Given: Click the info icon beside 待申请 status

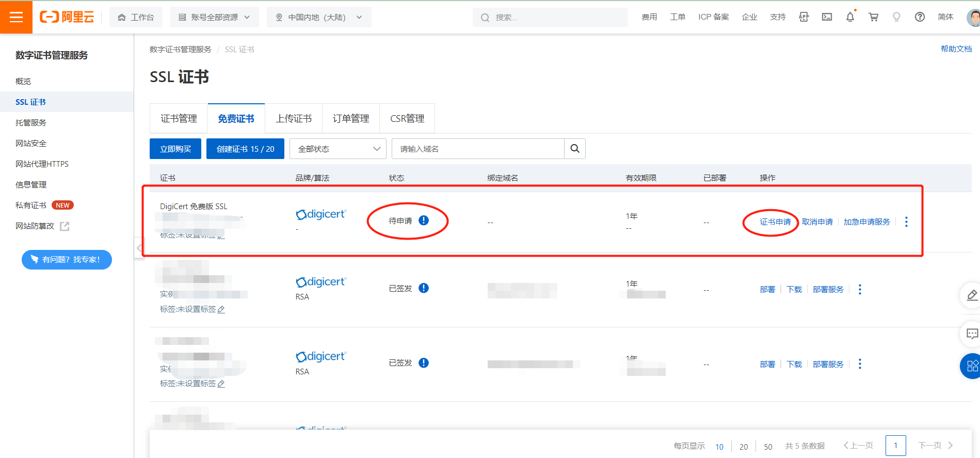Looking at the screenshot, I should pyautogui.click(x=424, y=220).
